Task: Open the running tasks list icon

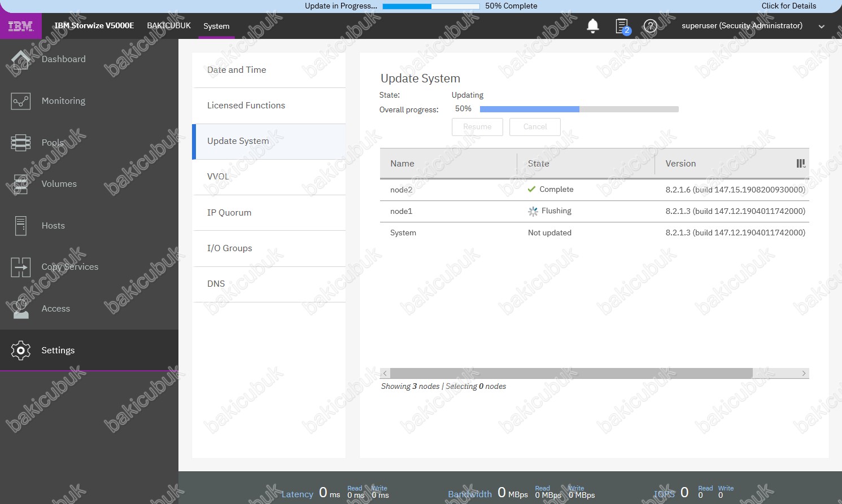Action: [x=622, y=26]
